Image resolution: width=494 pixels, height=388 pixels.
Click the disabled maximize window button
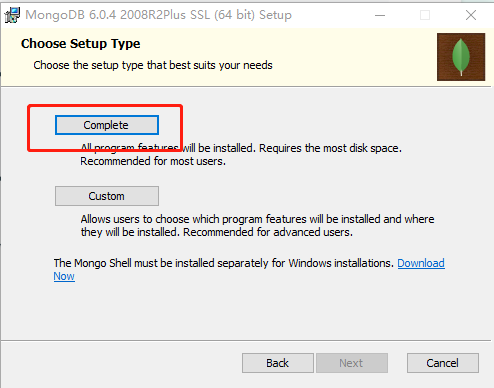[x=425, y=15]
